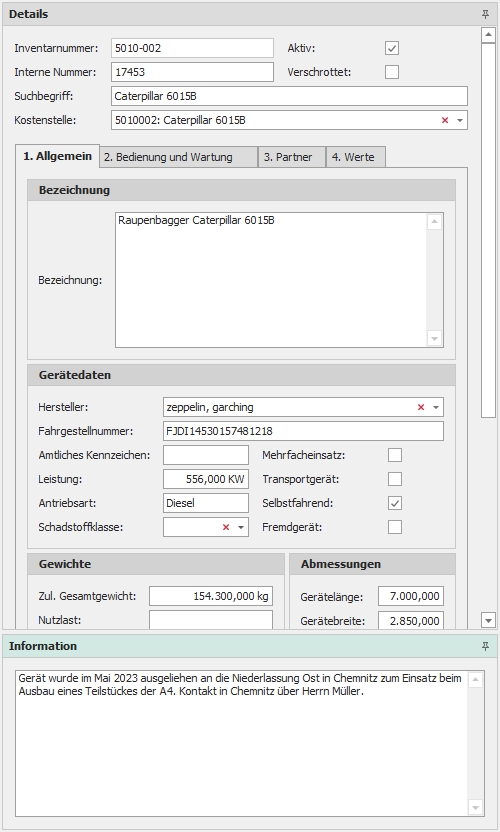Viewport: 500px width, 832px height.
Task: Clear the Schadstoffklasse value
Action: [226, 527]
